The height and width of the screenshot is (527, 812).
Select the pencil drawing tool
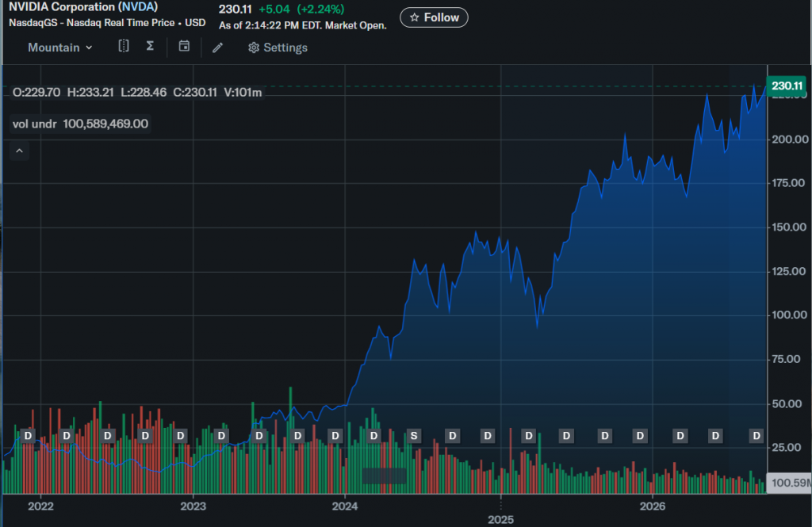(217, 48)
